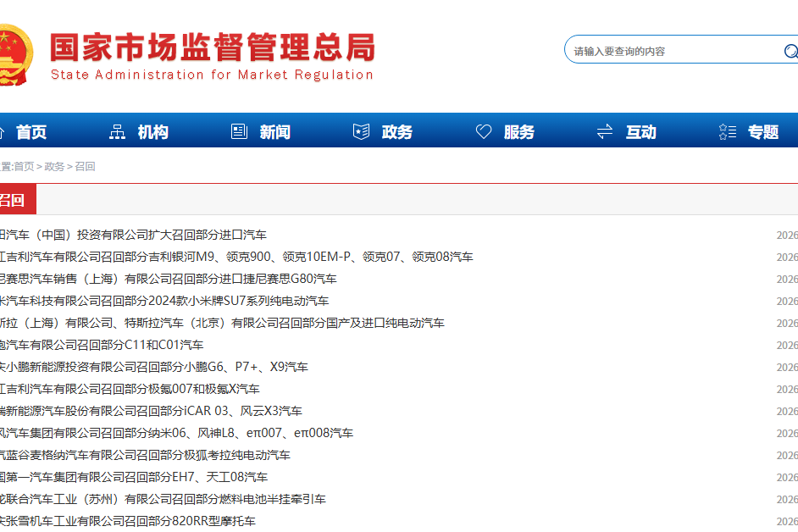The image size is (798, 532).
Task: Click the 首页 breadcrumb link
Action: [x=24, y=167]
